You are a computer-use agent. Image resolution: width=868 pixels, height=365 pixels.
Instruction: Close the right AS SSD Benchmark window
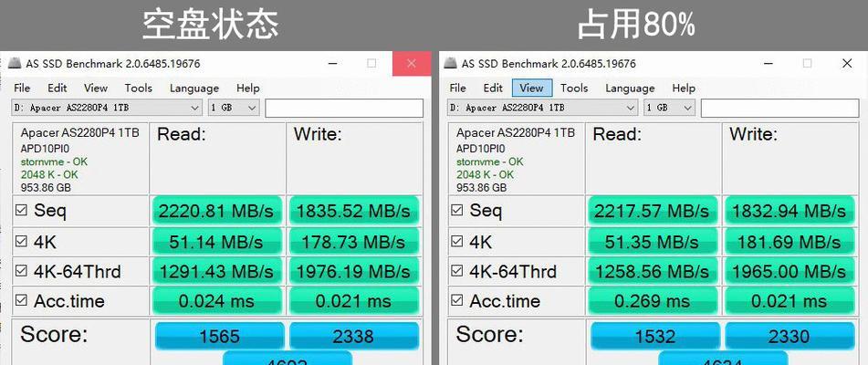[847, 64]
